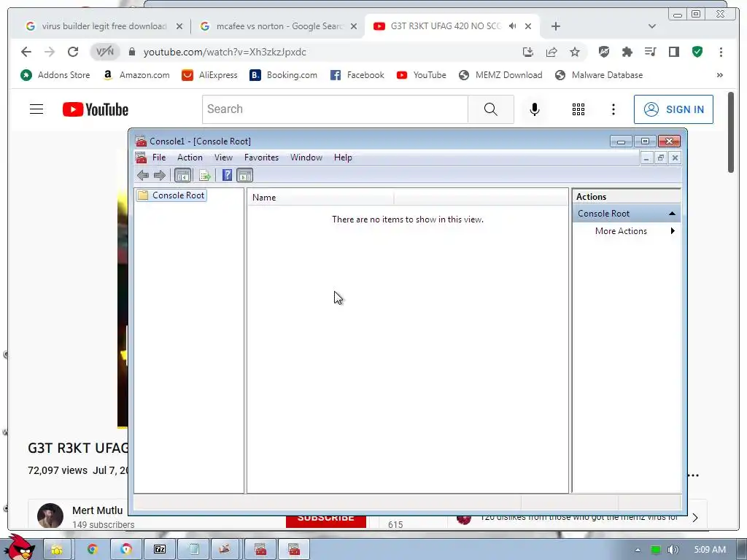Toggle Show/Hide Console Tree toolbar icon
Image resolution: width=747 pixels, height=560 pixels.
click(x=183, y=175)
